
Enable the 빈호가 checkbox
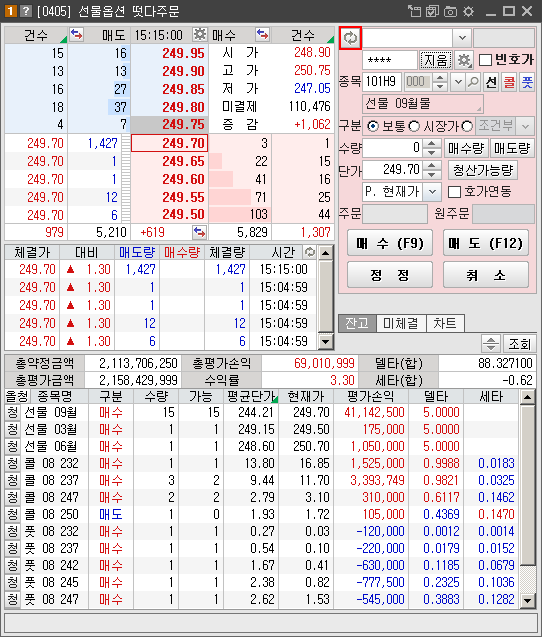coord(485,60)
